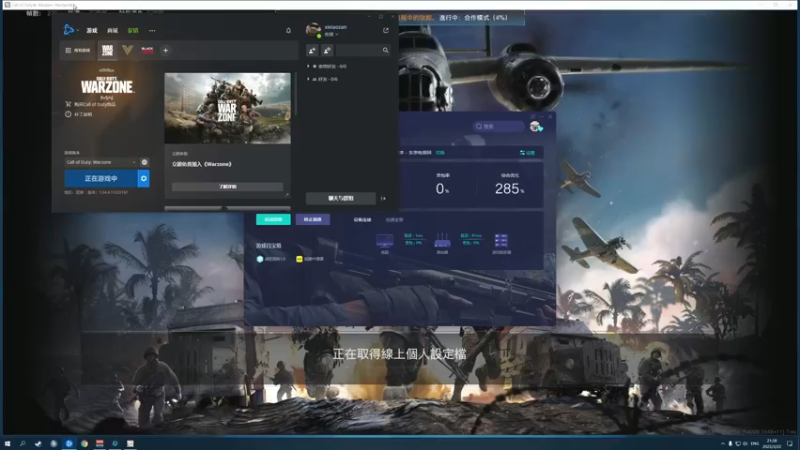Click the blue in-game play button
800x450 pixels.
(x=101, y=179)
